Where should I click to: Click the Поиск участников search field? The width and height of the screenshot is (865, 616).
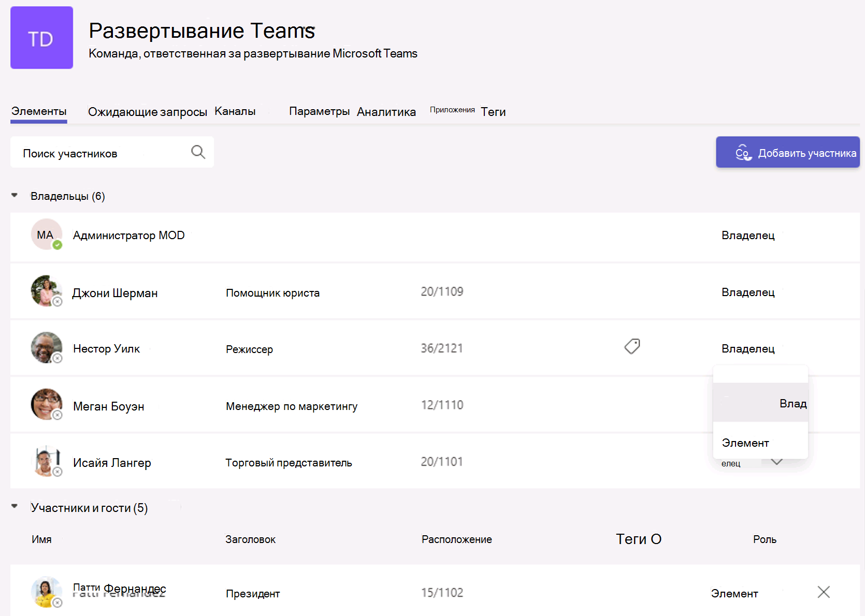point(112,152)
